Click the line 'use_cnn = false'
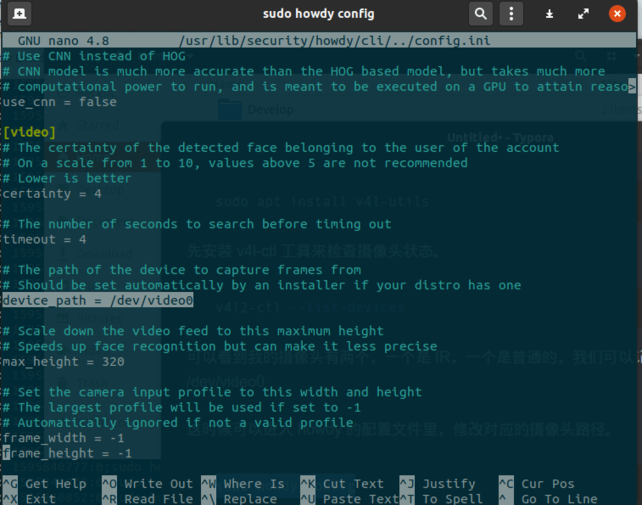The width and height of the screenshot is (642, 505). pyautogui.click(x=60, y=102)
